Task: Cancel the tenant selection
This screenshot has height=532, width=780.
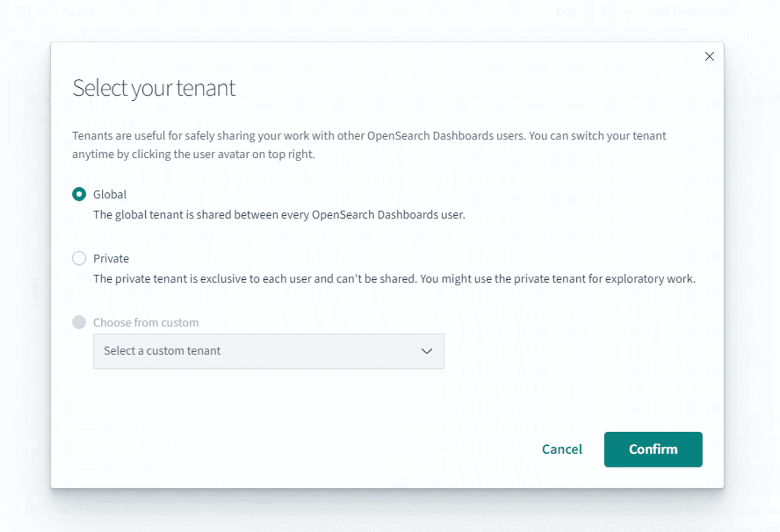Action: pyautogui.click(x=562, y=449)
